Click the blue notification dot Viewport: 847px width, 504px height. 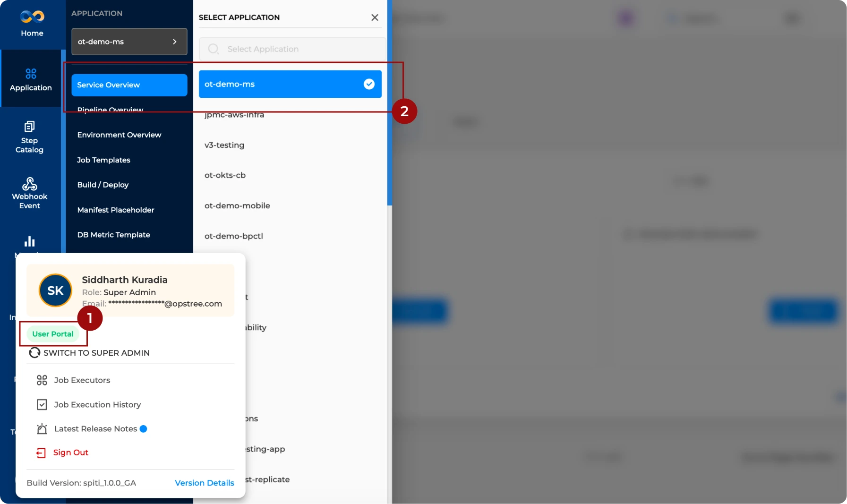(x=144, y=429)
